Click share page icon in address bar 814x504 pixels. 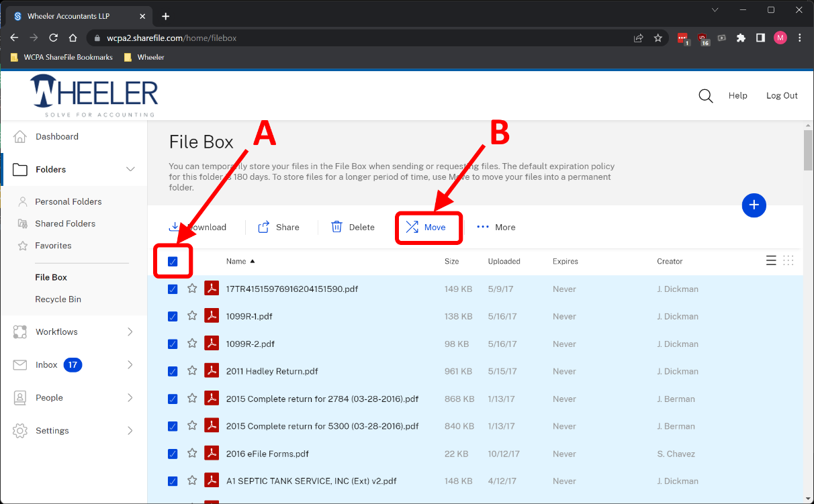pyautogui.click(x=639, y=38)
